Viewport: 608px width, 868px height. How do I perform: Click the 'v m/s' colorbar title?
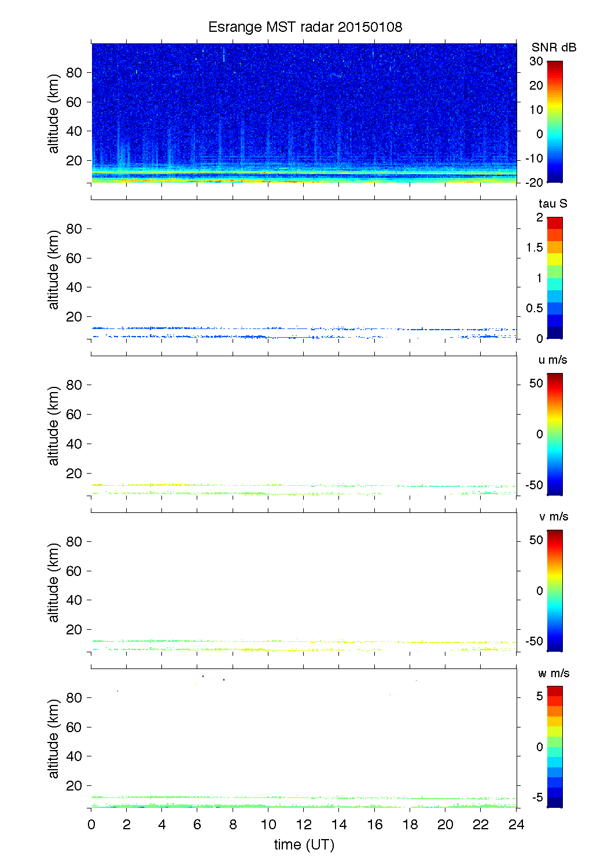coord(552,516)
